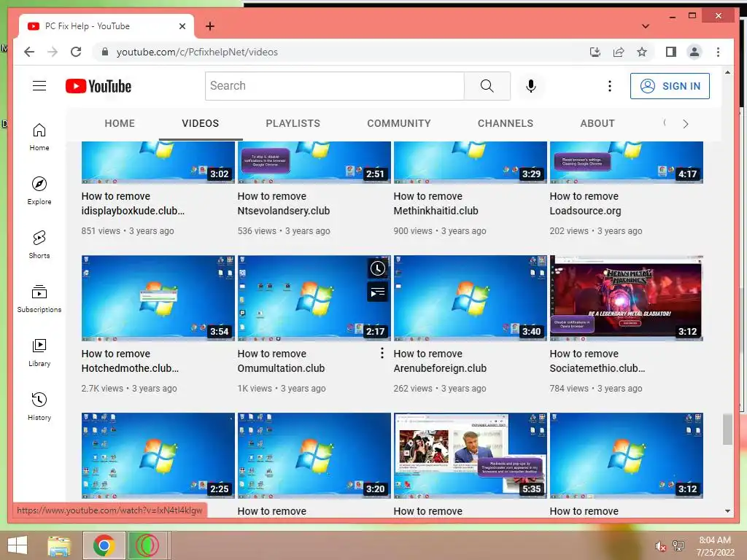
Task: Click scrollbar down arrow of page
Action: [x=727, y=511]
